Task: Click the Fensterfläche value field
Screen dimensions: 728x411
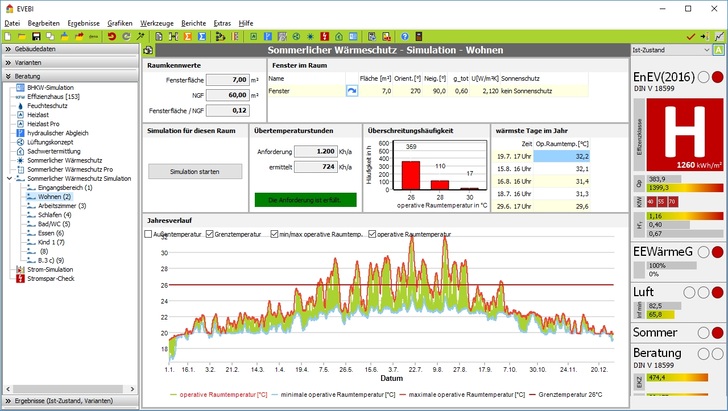Action: (x=226, y=79)
